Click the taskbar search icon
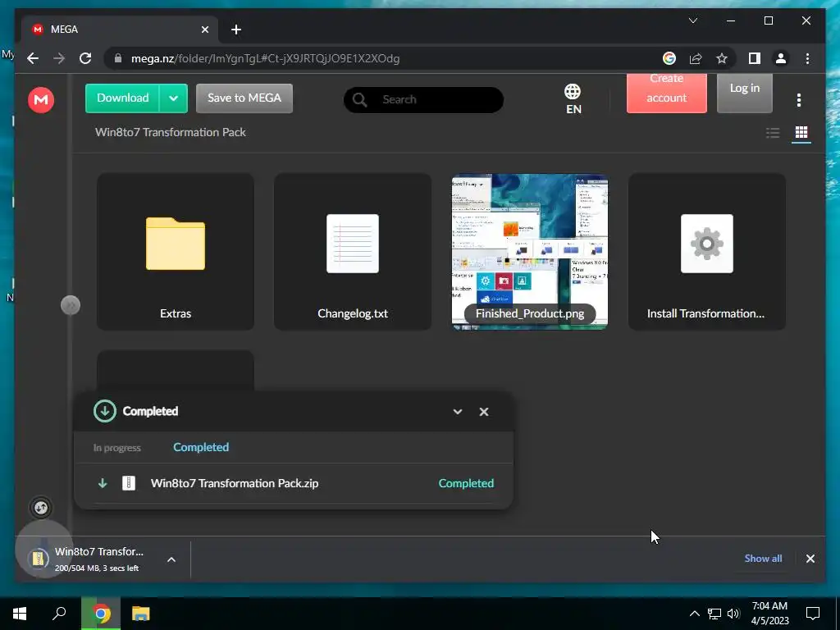840x630 pixels. pos(59,613)
